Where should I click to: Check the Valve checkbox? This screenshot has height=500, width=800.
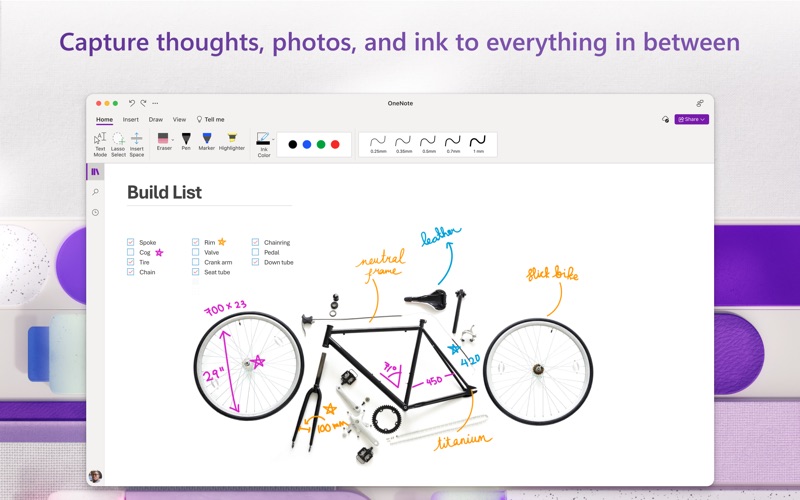pos(195,252)
